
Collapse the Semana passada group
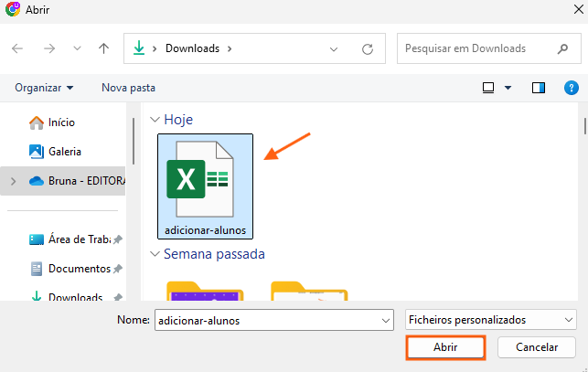click(x=155, y=254)
